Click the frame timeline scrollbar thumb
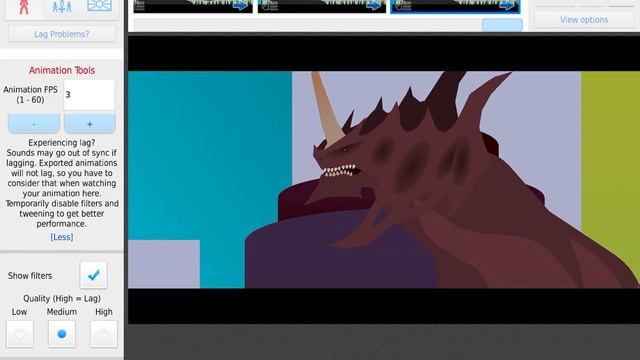 point(502,25)
